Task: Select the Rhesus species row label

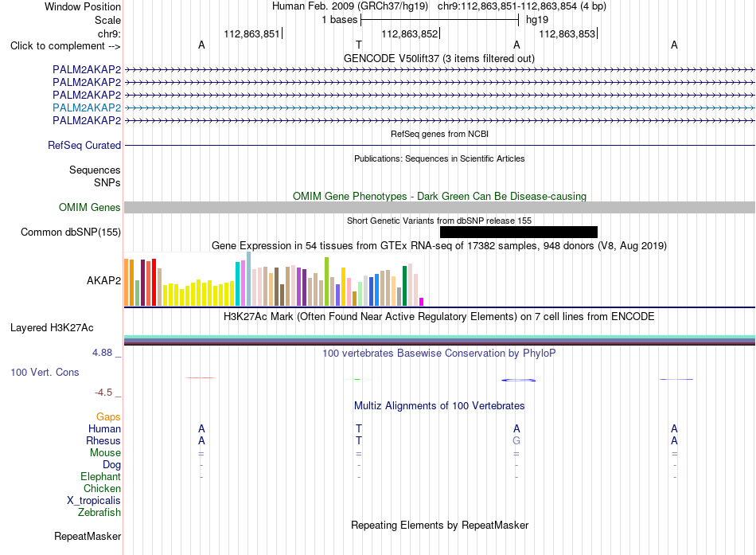Action: point(103,440)
